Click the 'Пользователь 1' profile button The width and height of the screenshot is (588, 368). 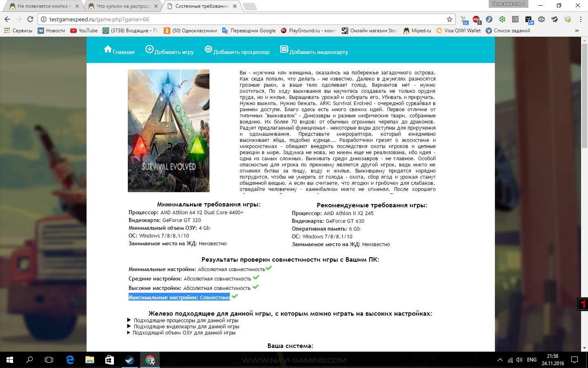[508, 4]
